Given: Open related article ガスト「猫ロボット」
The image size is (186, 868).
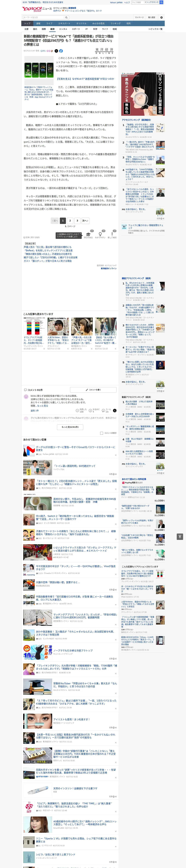Looking at the screenshot, I should pyautogui.click(x=48, y=261).
